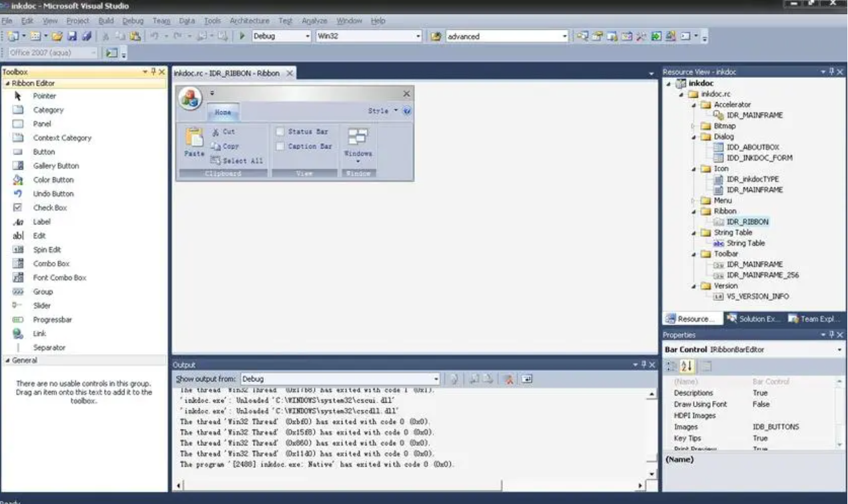This screenshot has height=504, width=848.
Task: Click the Copy button in ribbon
Action: 224,146
